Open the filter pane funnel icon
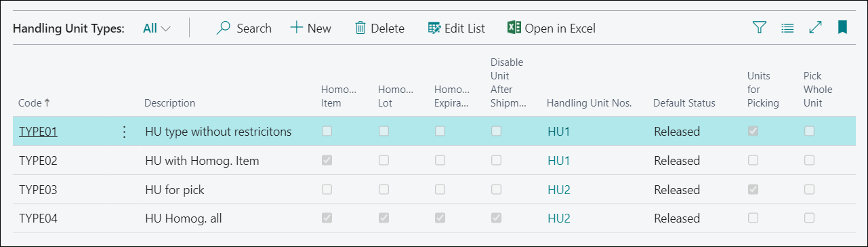 [760, 28]
